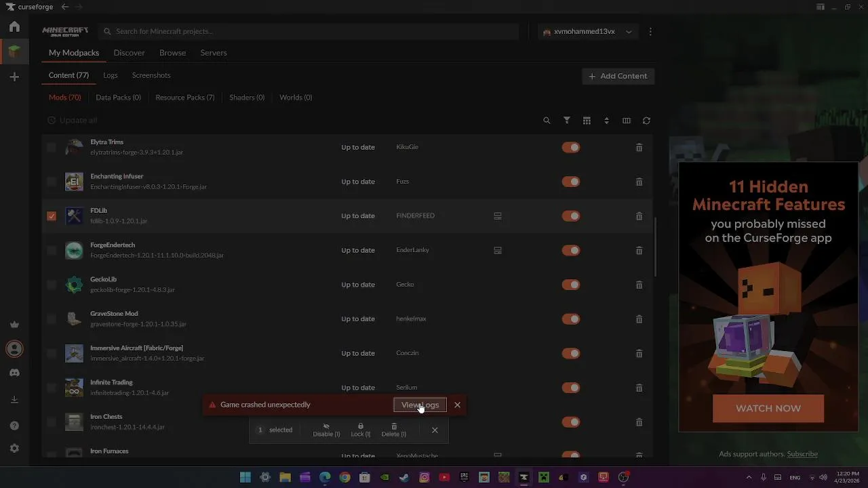Select the Shaders (0) filter
This screenshot has width=868, height=488.
(x=247, y=98)
